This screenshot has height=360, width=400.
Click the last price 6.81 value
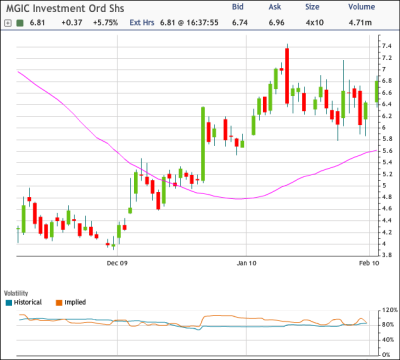tap(37, 23)
